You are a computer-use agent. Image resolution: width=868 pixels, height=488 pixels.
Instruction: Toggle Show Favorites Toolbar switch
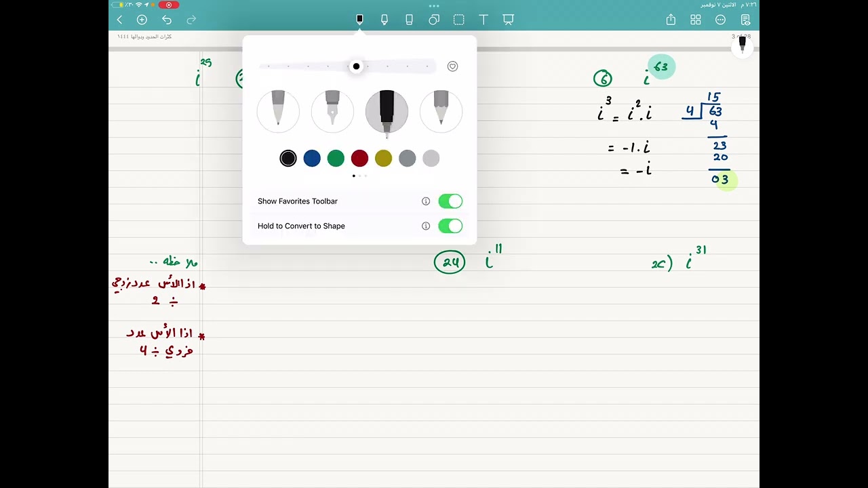(x=450, y=201)
